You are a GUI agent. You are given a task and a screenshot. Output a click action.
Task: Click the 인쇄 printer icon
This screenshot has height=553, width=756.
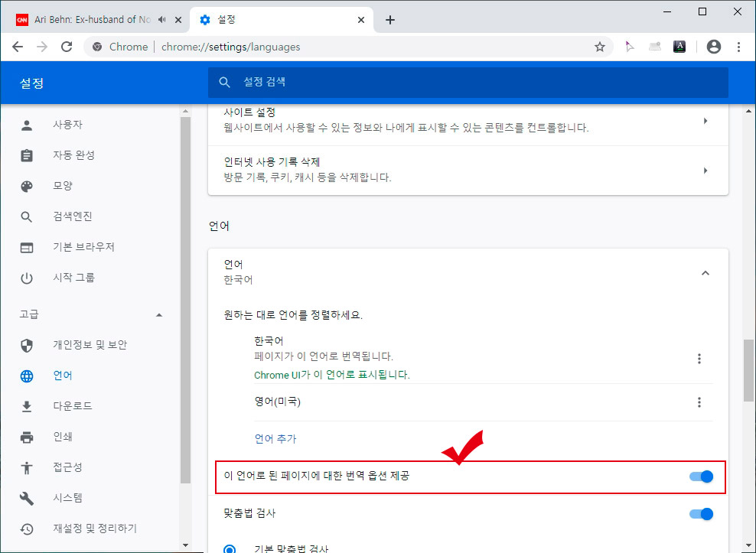(x=27, y=436)
